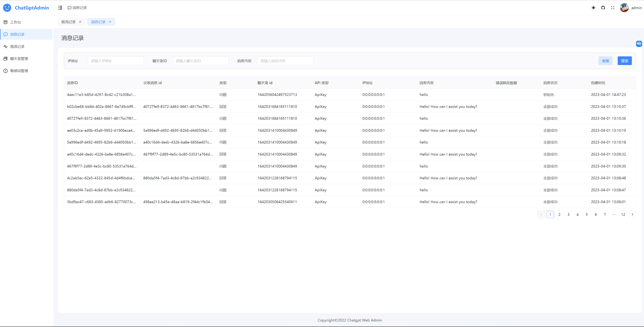Click the 搜索 search button
Image resolution: width=644 pixels, height=327 pixels.
625,61
